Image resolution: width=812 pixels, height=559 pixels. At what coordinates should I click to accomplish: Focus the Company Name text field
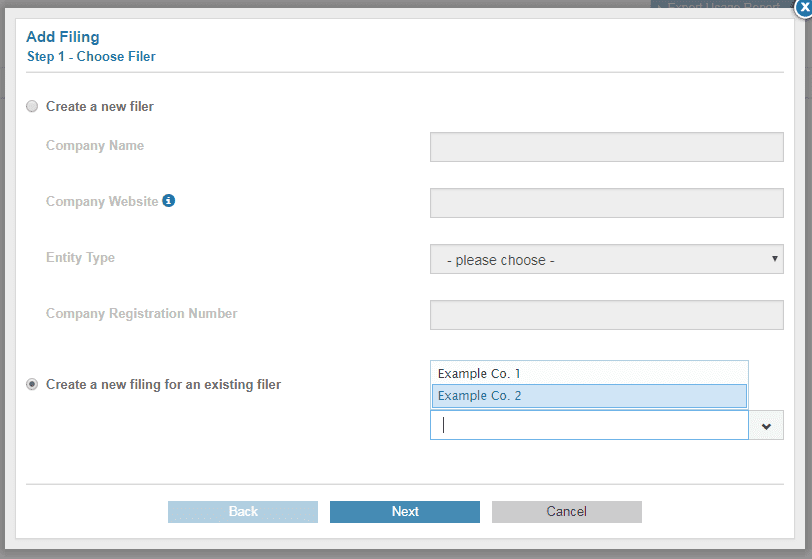pyautogui.click(x=606, y=147)
